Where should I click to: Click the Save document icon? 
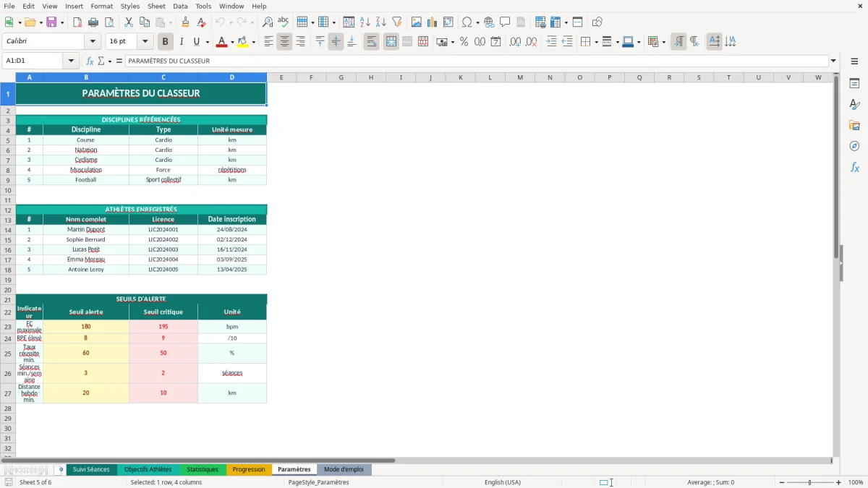[51, 22]
